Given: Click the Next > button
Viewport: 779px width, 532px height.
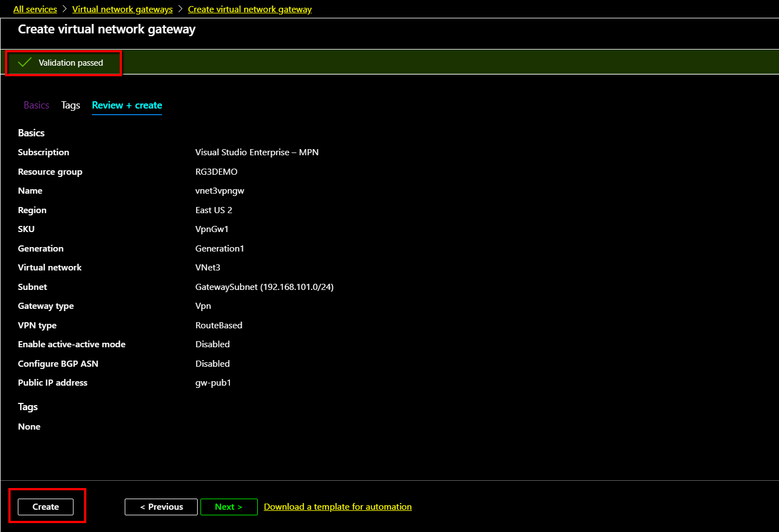Looking at the screenshot, I should tap(229, 507).
